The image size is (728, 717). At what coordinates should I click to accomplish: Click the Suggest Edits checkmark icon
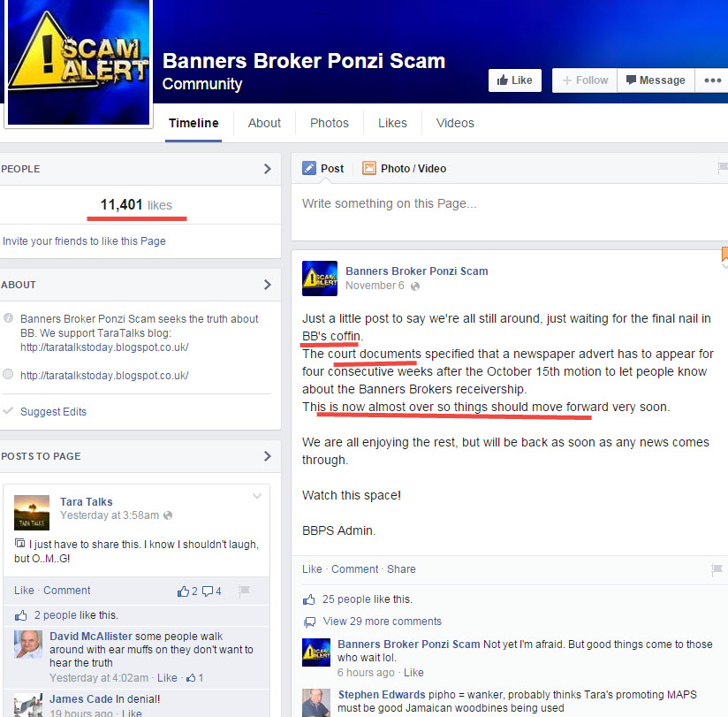pyautogui.click(x=7, y=411)
